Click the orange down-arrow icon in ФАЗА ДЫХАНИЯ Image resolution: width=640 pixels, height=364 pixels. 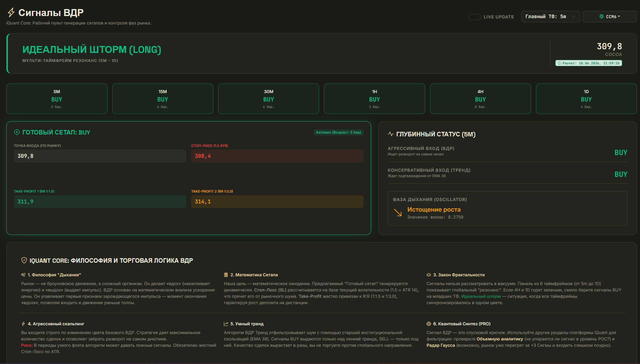(x=398, y=213)
